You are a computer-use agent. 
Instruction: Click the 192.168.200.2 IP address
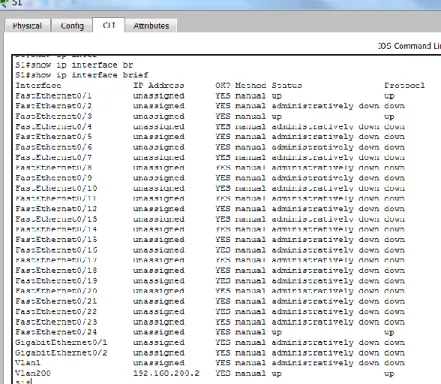coord(166,373)
